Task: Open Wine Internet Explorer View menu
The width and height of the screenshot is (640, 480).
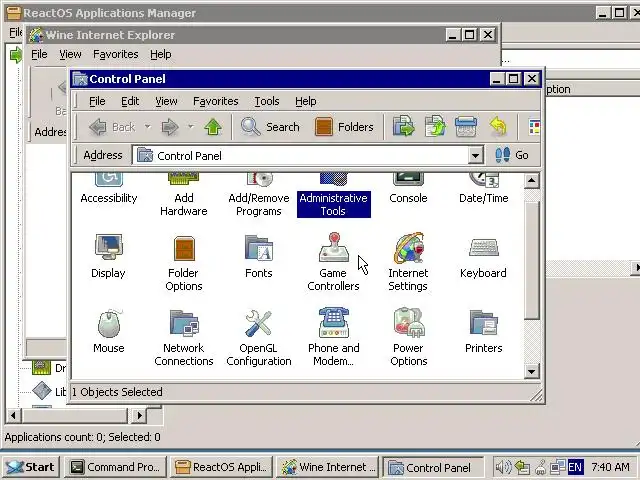Action: pos(70,54)
